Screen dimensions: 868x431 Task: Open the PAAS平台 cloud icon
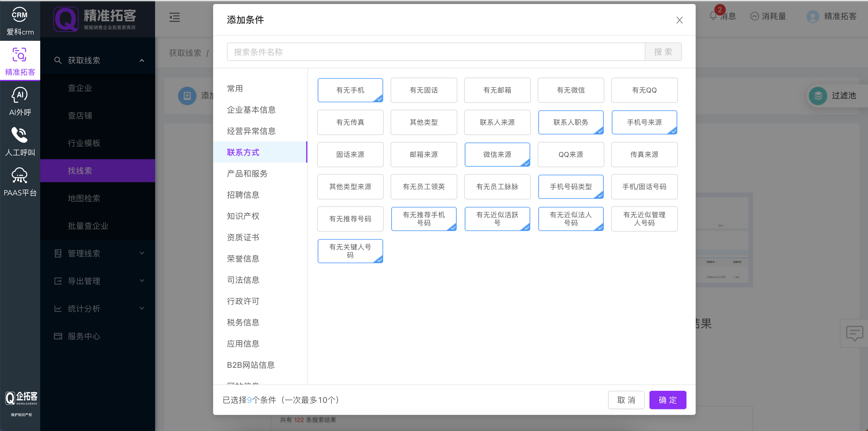tap(20, 176)
